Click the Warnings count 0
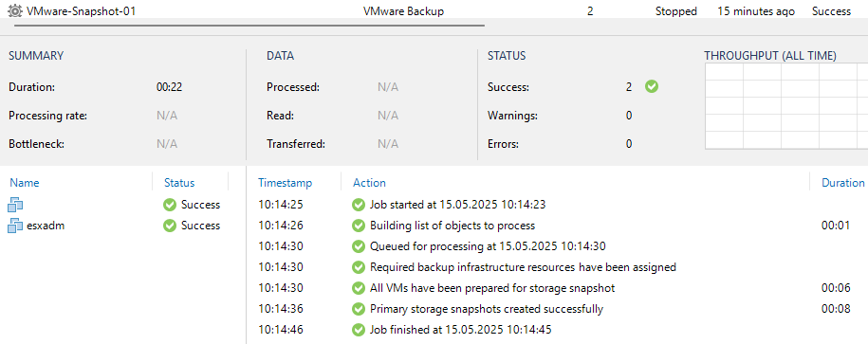Screen dimensions: 868x344 pos(629,116)
